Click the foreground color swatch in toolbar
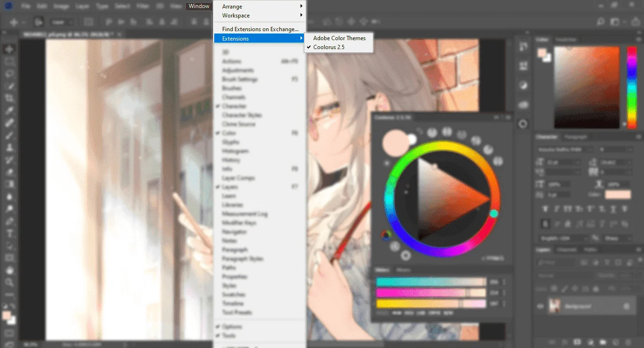The image size is (644, 348). pos(6,315)
